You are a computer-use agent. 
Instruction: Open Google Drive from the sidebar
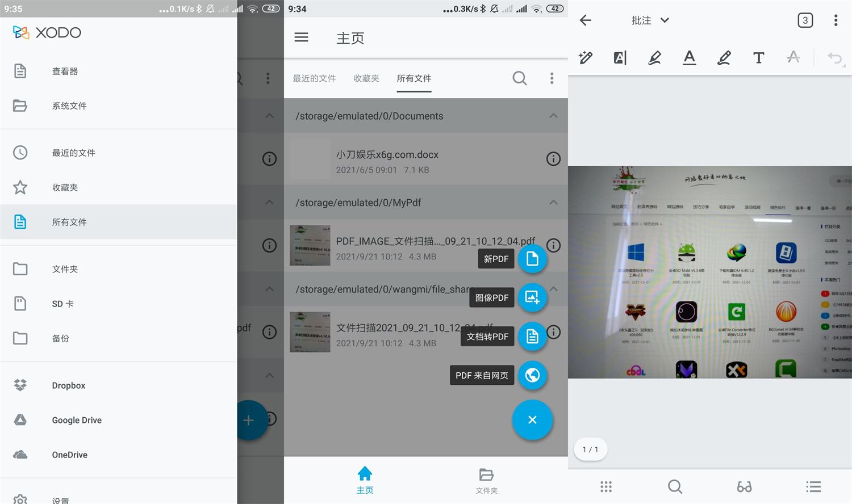[77, 420]
